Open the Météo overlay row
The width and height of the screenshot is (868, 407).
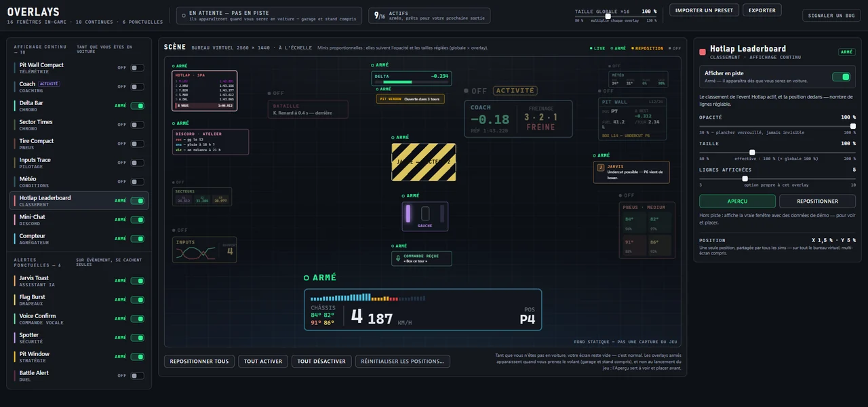(x=79, y=182)
